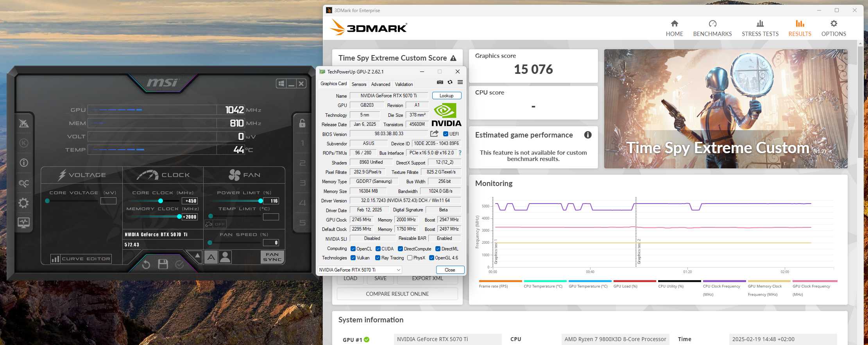
Task: Click the Afterburner fighter jet logo icon
Action: point(24,123)
